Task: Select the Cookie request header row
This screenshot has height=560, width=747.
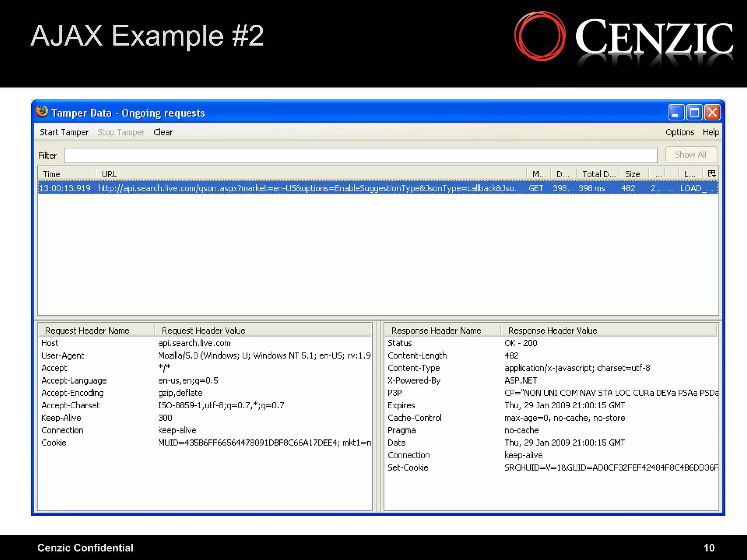Action: (x=205, y=443)
